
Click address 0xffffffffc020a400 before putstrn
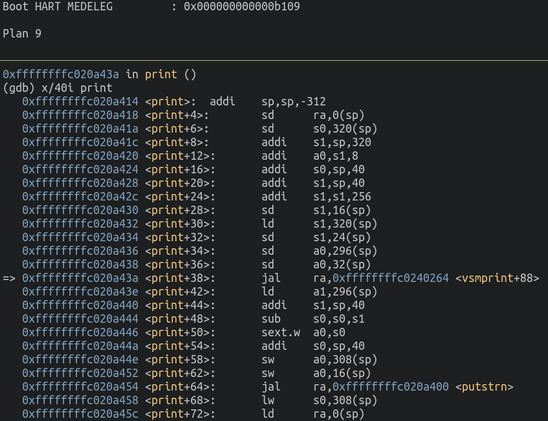[x=390, y=387]
